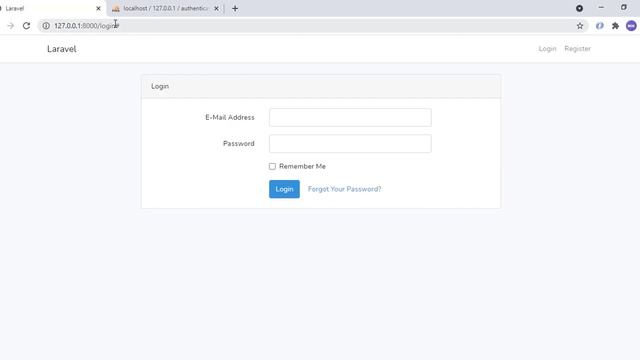This screenshot has width=640, height=360.
Task: Close the Laravel tab
Action: pyautogui.click(x=98, y=8)
